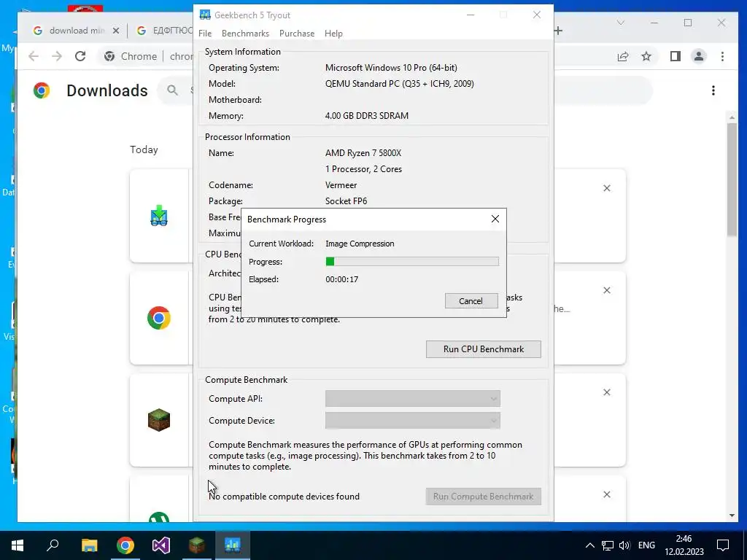Switch to Chrome from the taskbar
Screen dimensions: 747x560
125,545
